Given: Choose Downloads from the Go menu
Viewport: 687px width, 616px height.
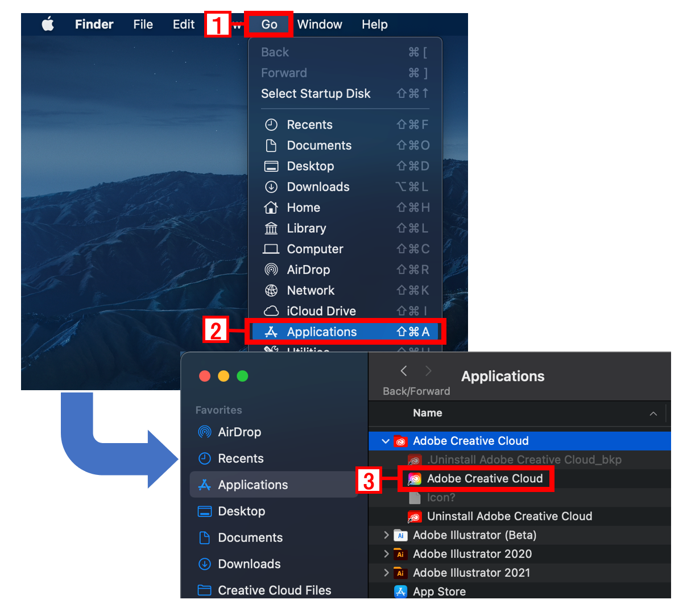Looking at the screenshot, I should 345,187.
